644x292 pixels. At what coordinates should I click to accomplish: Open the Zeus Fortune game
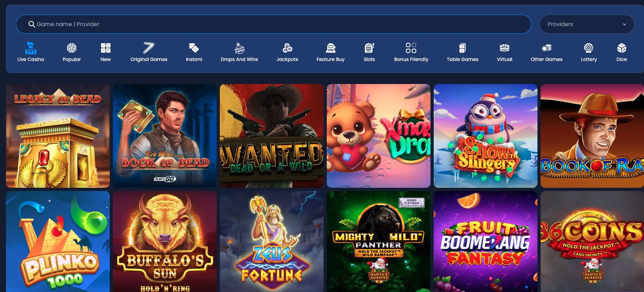click(272, 242)
